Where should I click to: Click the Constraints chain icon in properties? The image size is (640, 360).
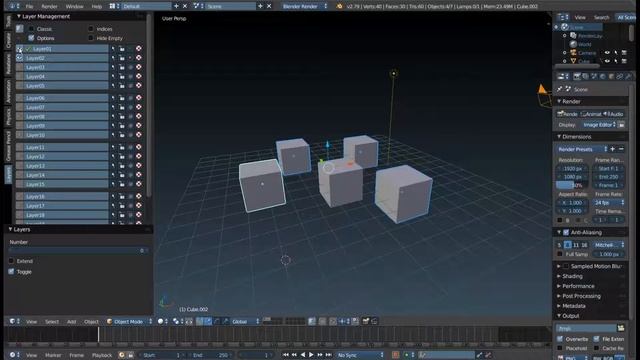[620, 76]
